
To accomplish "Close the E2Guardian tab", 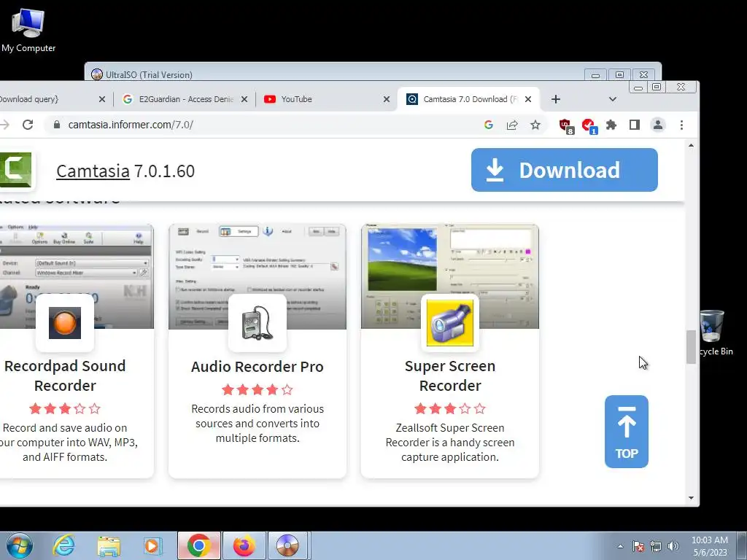I will point(244,99).
